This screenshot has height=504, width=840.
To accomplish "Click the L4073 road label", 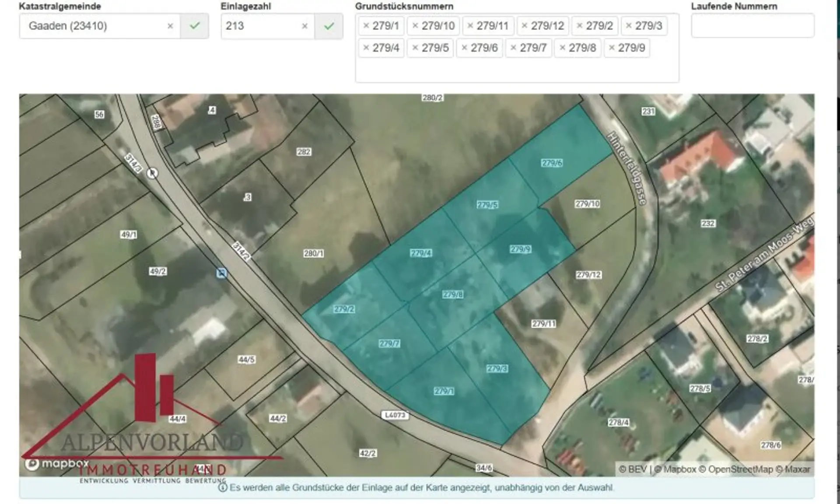I will pos(395,415).
